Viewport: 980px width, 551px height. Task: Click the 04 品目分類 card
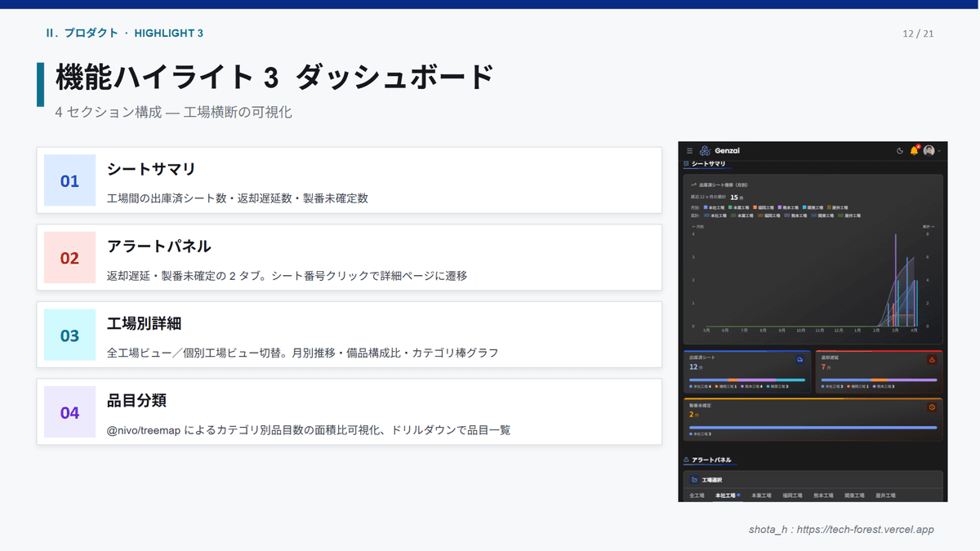(x=349, y=412)
